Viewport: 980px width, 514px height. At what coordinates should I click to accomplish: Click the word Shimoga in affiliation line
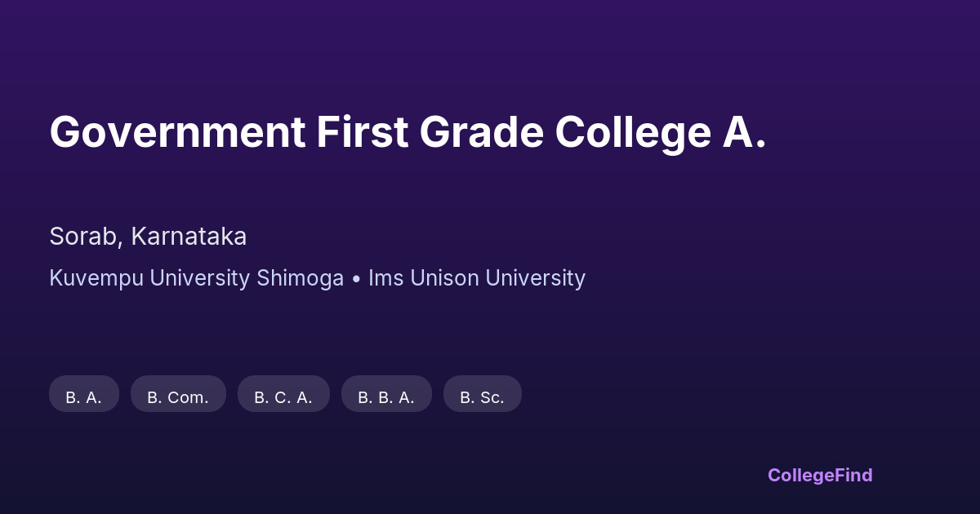tap(300, 278)
